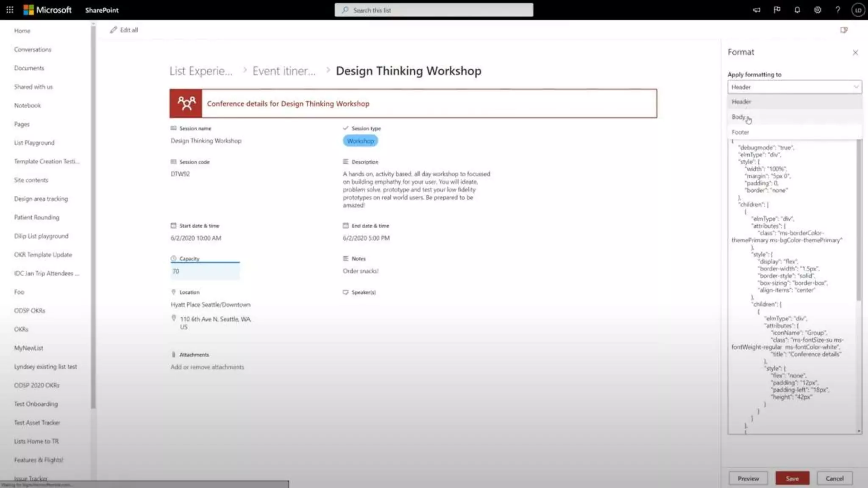Screen dimensions: 868x488
Task: Open the app launcher waffle icon
Action: (x=10, y=10)
